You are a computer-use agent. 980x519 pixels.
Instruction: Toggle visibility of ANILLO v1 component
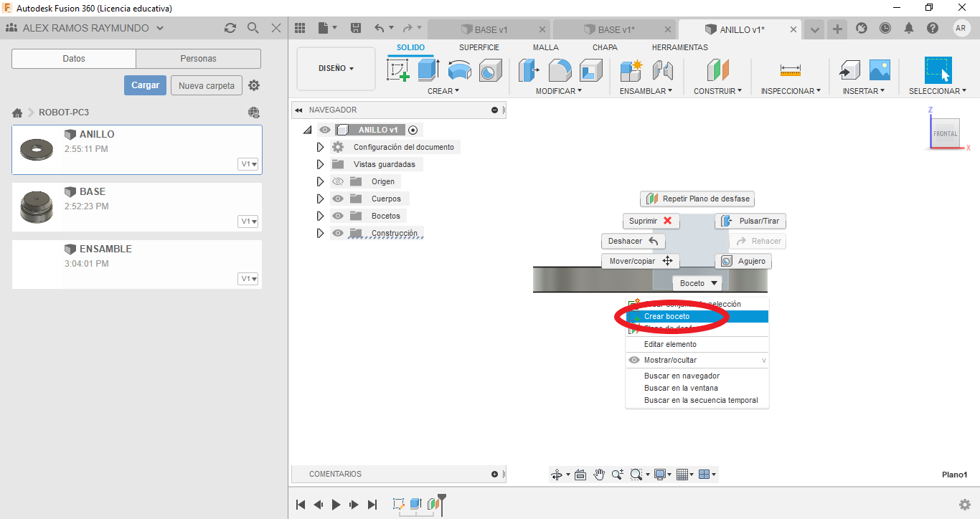(x=326, y=130)
